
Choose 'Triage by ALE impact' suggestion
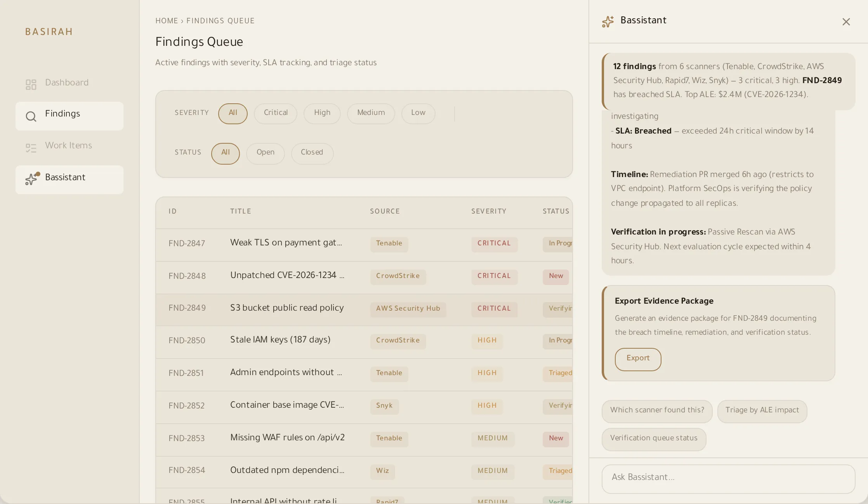762,410
